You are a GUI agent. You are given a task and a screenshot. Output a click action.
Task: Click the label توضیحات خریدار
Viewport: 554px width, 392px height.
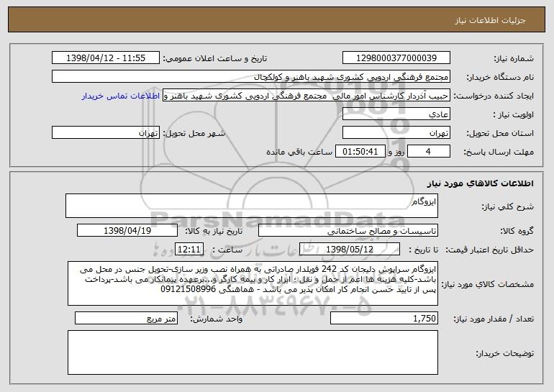click(x=505, y=353)
